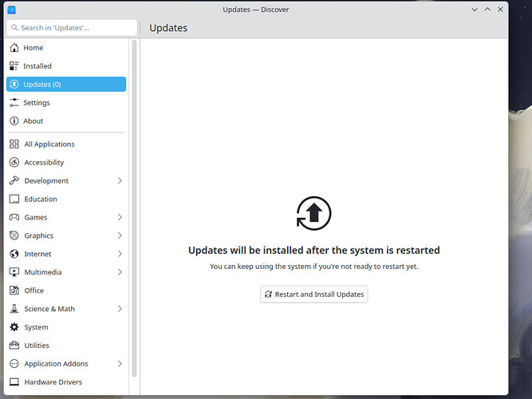Open the Office category
The height and width of the screenshot is (399, 532).
point(66,290)
